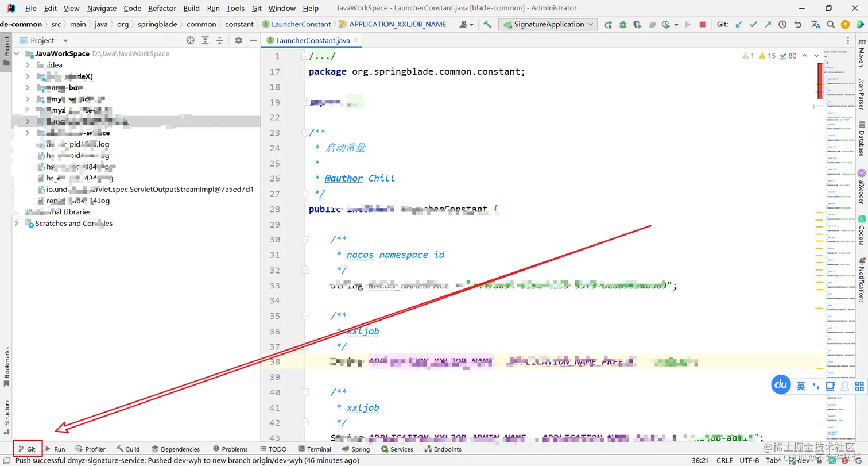Click LauncherConstant breadcrumb in navigation bar
The height and width of the screenshot is (466, 868).
click(x=296, y=24)
